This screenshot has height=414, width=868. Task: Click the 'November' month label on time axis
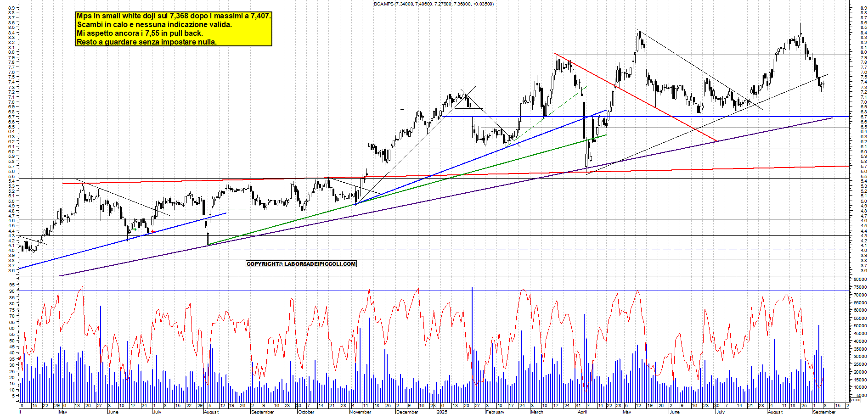(x=360, y=412)
